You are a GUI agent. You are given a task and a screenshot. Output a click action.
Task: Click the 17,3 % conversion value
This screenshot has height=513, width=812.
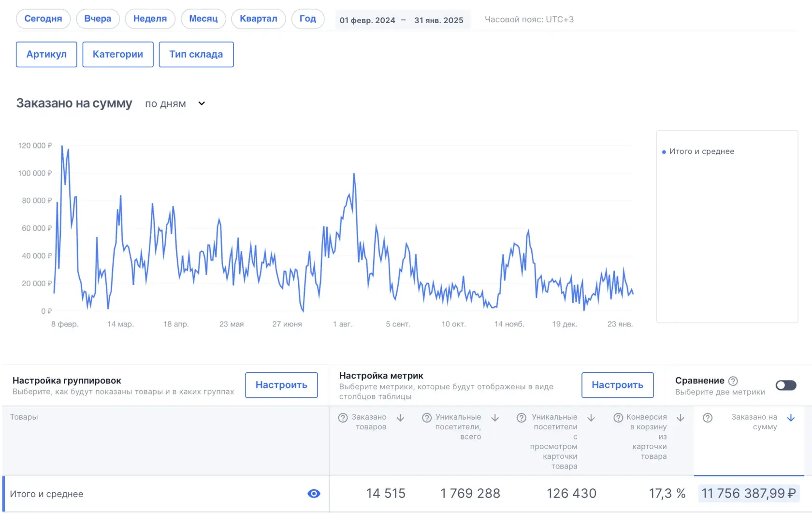pyautogui.click(x=667, y=494)
